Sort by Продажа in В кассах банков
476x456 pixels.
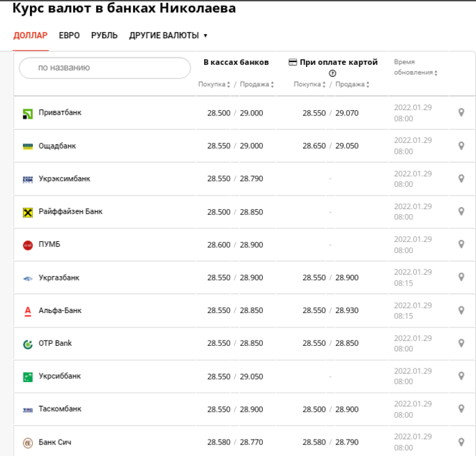(x=257, y=85)
